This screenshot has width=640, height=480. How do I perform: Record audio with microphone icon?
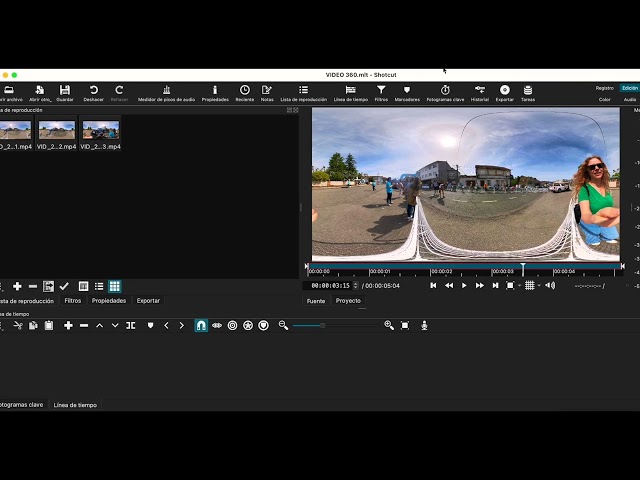click(424, 325)
